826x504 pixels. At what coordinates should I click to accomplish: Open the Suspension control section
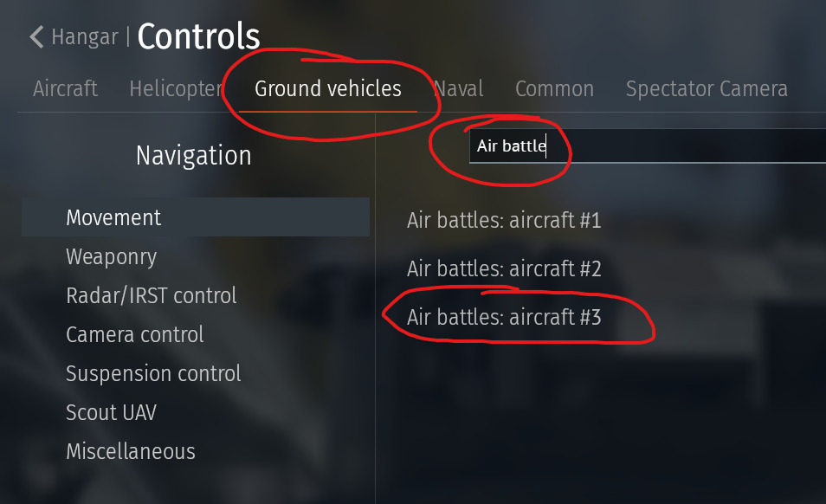coord(153,373)
